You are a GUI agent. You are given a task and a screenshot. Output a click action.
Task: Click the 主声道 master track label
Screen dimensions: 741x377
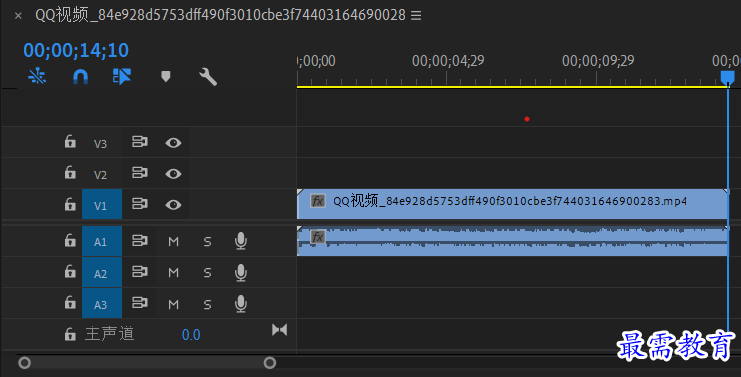tap(110, 334)
